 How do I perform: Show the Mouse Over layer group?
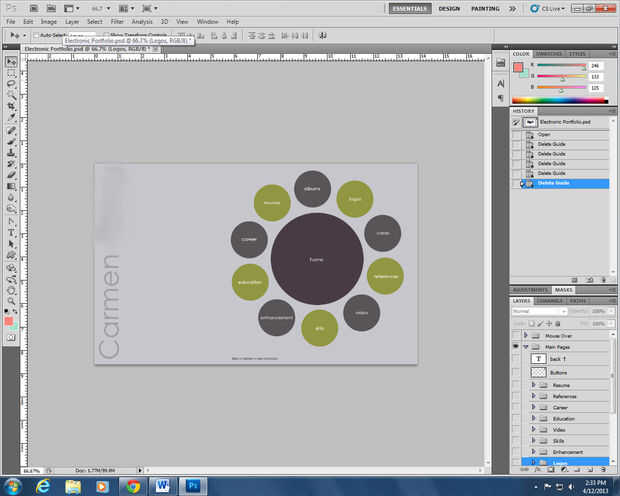[x=516, y=333]
